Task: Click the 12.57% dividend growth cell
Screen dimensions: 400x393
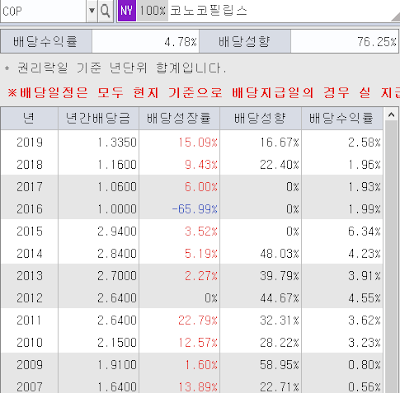Action: pos(179,342)
